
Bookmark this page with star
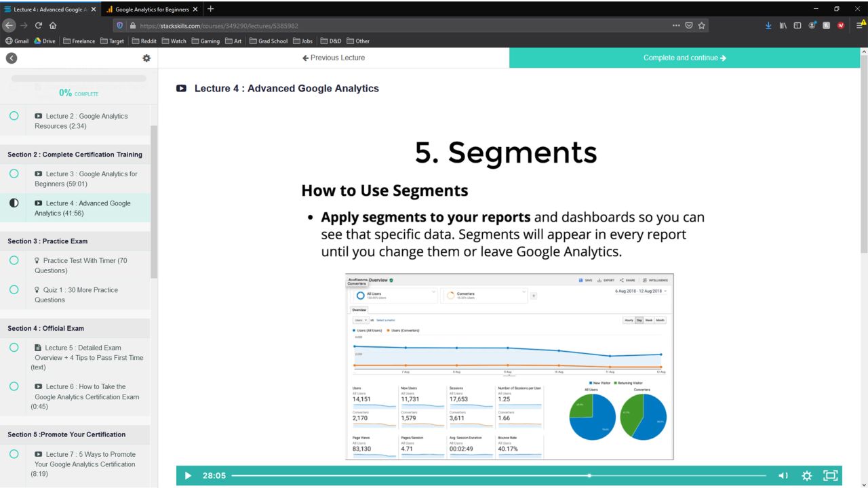(x=702, y=25)
